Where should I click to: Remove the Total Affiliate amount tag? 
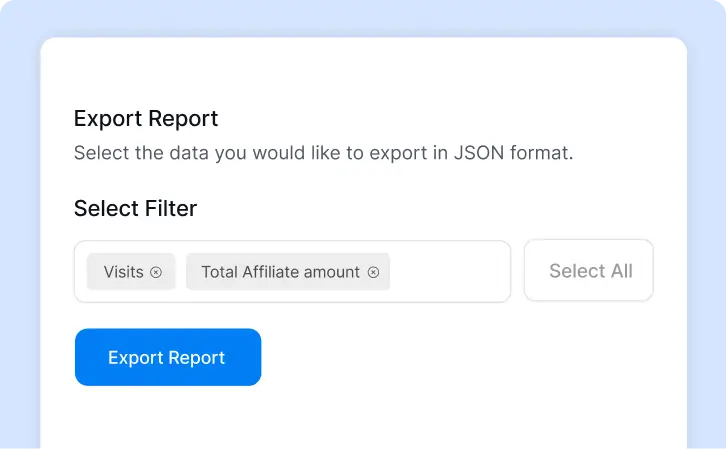click(x=373, y=272)
